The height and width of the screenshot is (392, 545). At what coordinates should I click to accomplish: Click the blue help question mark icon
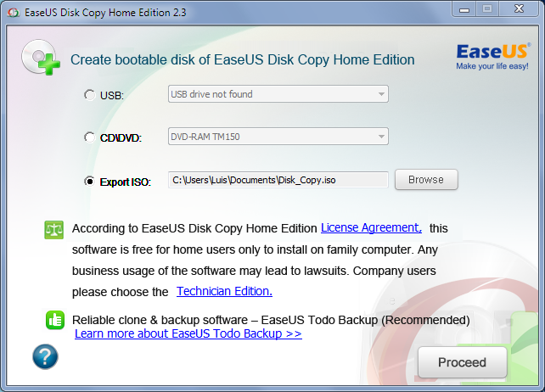point(45,356)
